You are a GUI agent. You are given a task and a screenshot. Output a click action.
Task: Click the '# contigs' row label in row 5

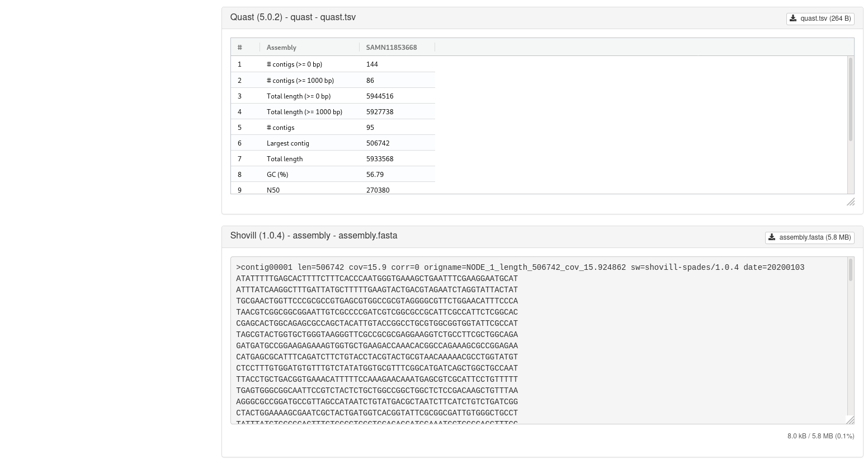280,127
